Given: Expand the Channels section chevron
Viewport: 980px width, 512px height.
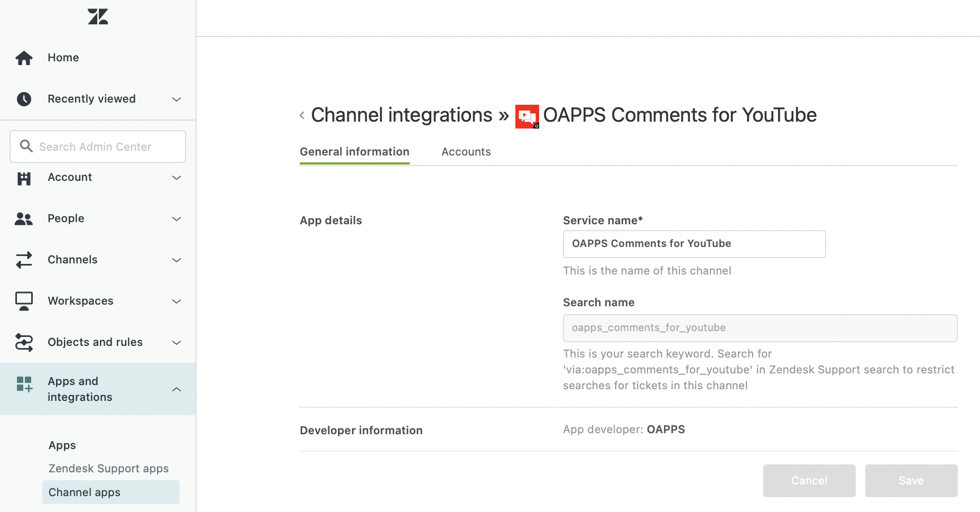Looking at the screenshot, I should pyautogui.click(x=177, y=260).
